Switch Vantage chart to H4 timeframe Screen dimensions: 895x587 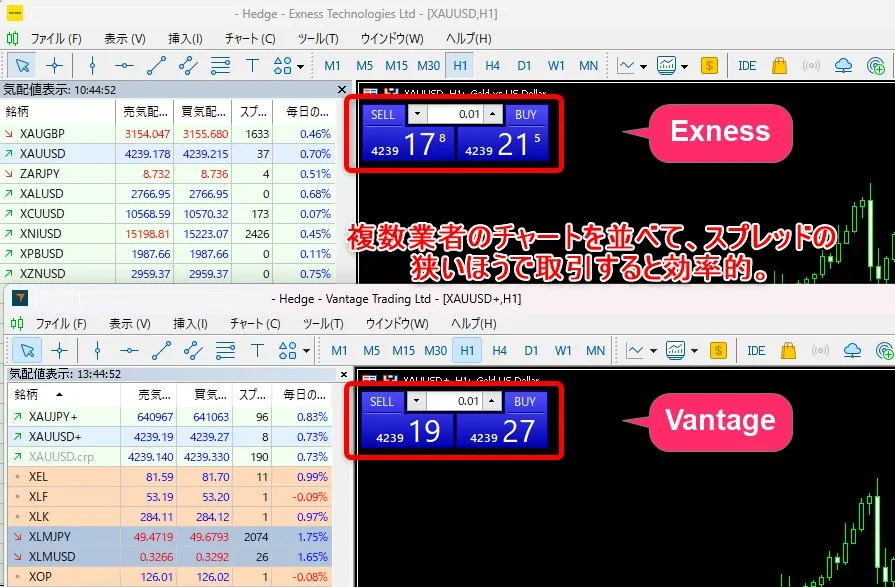click(499, 350)
